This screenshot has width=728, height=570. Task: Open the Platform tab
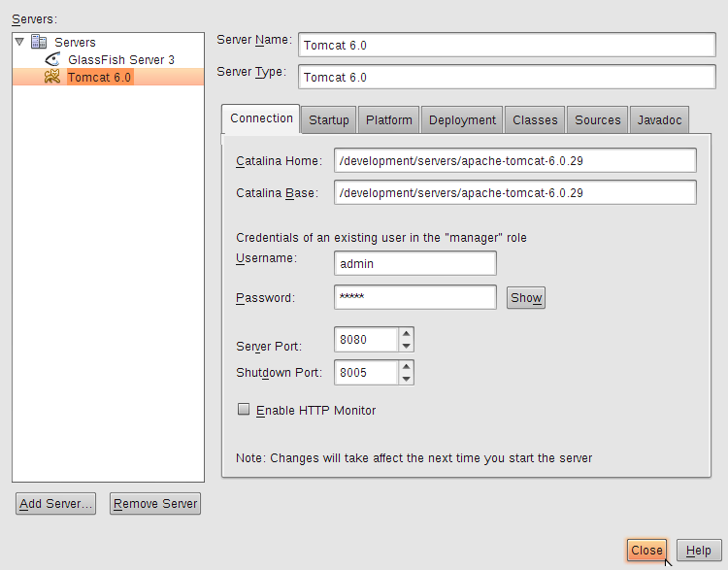[388, 119]
